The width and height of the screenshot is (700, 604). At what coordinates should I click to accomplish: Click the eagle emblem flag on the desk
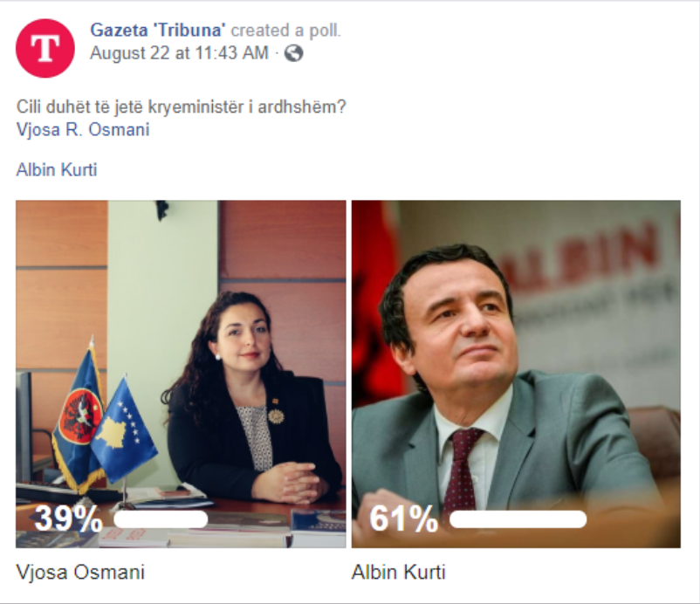(77, 417)
